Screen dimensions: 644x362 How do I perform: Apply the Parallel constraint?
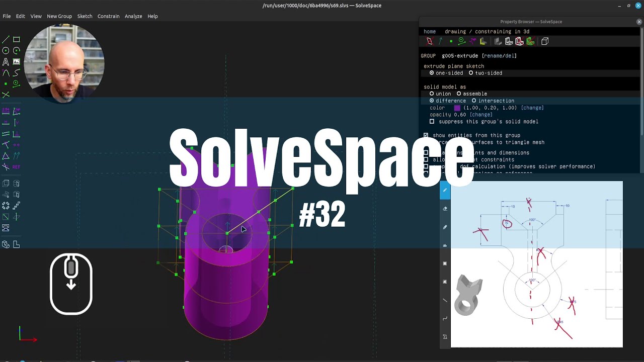pos(6,133)
